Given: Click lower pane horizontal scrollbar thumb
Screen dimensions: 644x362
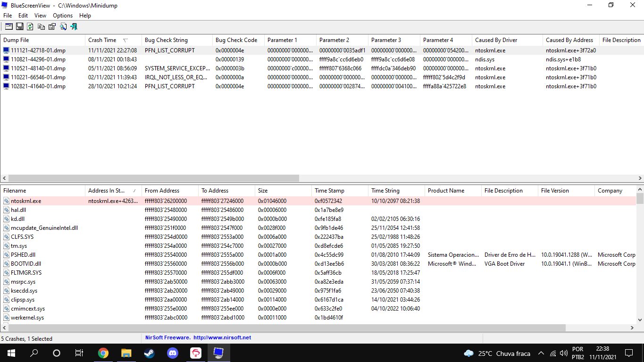Looking at the screenshot, I should (287, 328).
